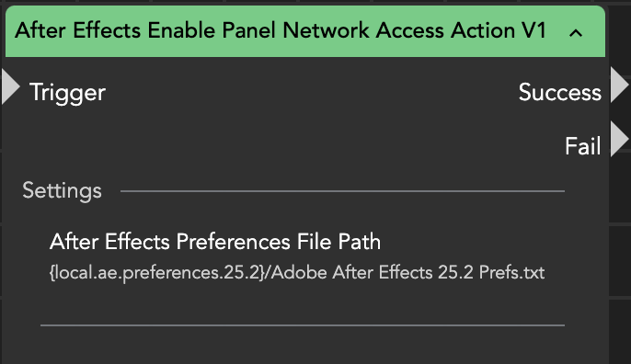The width and height of the screenshot is (631, 364).
Task: Click the Success output port triangle
Action: [620, 85]
